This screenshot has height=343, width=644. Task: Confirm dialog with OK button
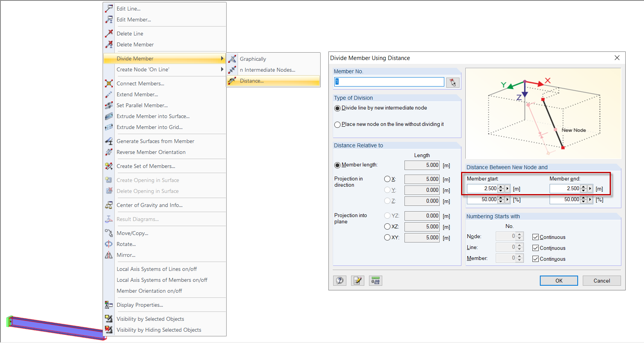click(x=559, y=281)
